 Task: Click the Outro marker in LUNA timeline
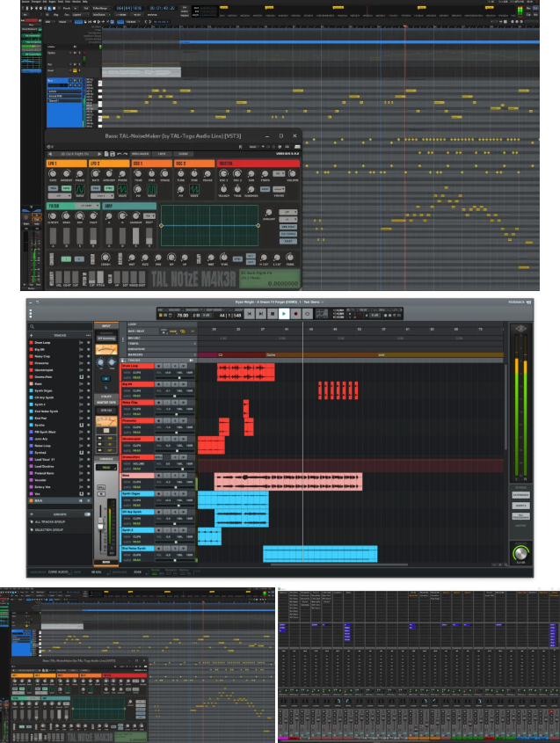tap(271, 354)
